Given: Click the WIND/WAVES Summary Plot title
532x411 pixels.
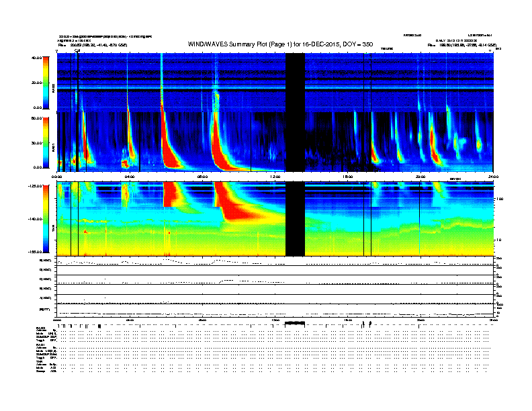Looking at the screenshot, I should point(280,44).
